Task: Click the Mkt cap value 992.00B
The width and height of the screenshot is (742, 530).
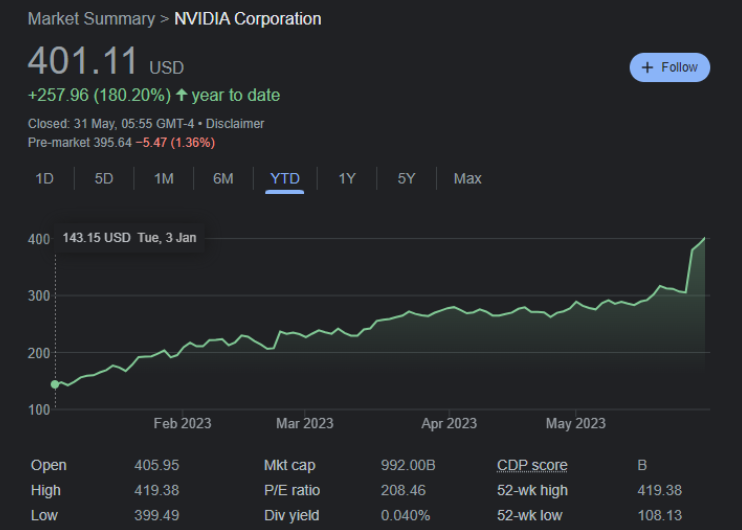Action: tap(408, 465)
